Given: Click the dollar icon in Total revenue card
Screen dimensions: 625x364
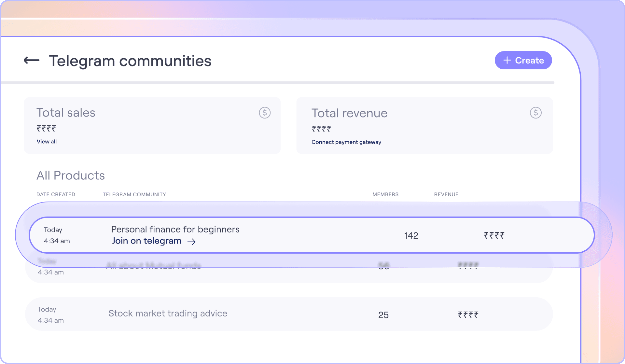Looking at the screenshot, I should tap(535, 113).
